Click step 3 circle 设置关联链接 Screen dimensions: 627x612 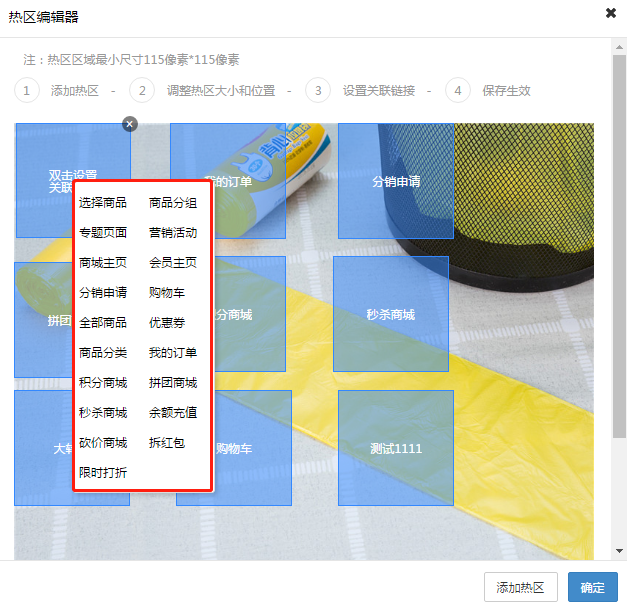click(x=318, y=90)
